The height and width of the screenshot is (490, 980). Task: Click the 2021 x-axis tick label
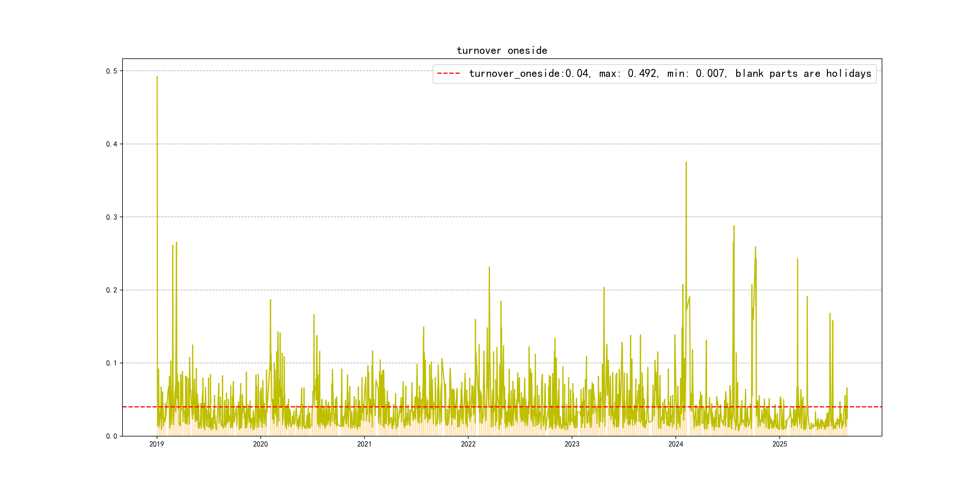[364, 444]
